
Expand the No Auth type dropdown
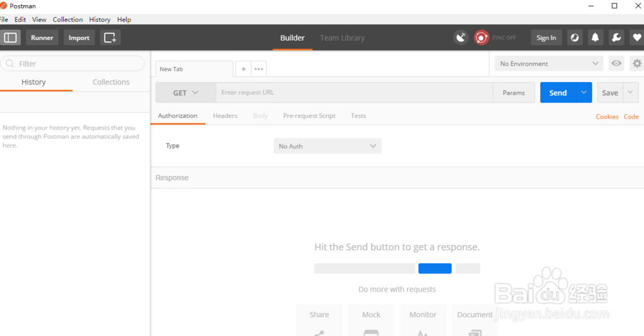pyautogui.click(x=327, y=146)
